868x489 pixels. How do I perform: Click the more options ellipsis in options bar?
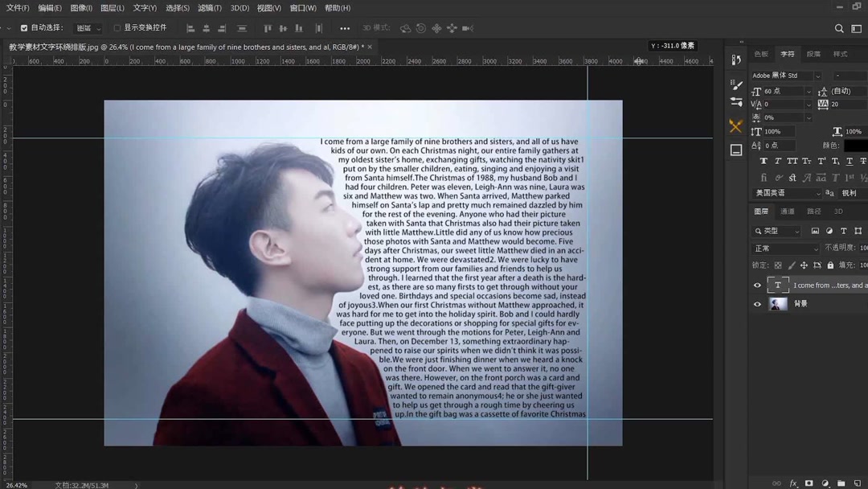click(344, 28)
